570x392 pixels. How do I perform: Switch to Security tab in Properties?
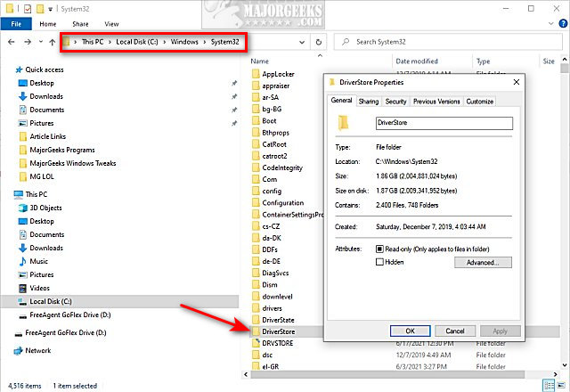coord(395,102)
